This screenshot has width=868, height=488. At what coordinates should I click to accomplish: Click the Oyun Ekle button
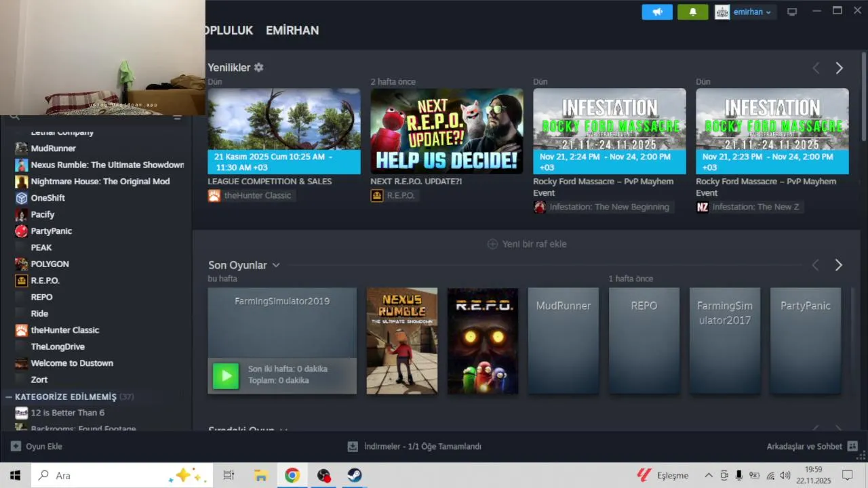37,447
